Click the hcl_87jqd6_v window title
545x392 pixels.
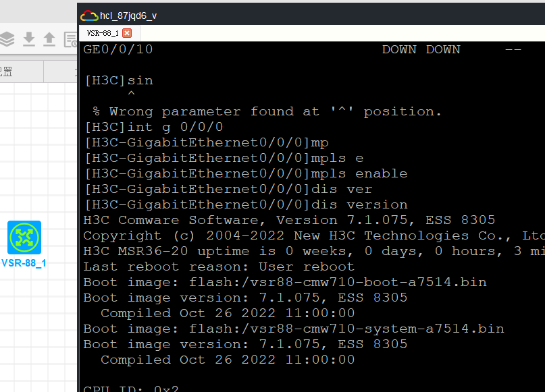128,16
